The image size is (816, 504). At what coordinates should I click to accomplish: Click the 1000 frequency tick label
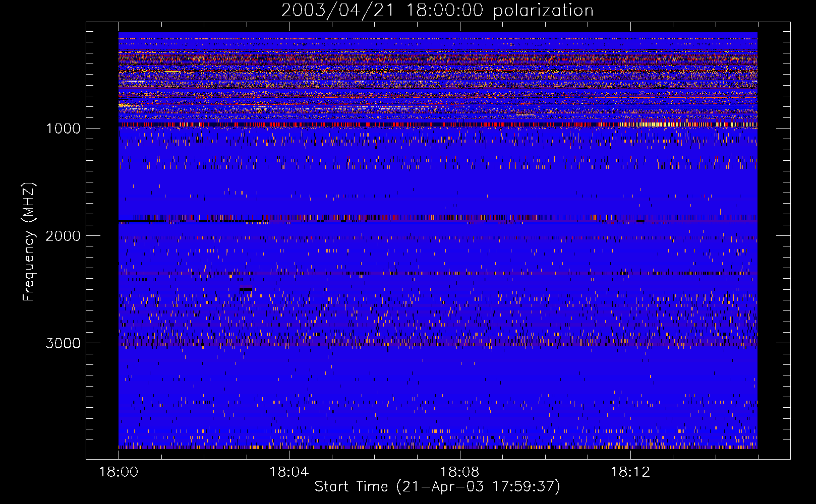coord(63,129)
